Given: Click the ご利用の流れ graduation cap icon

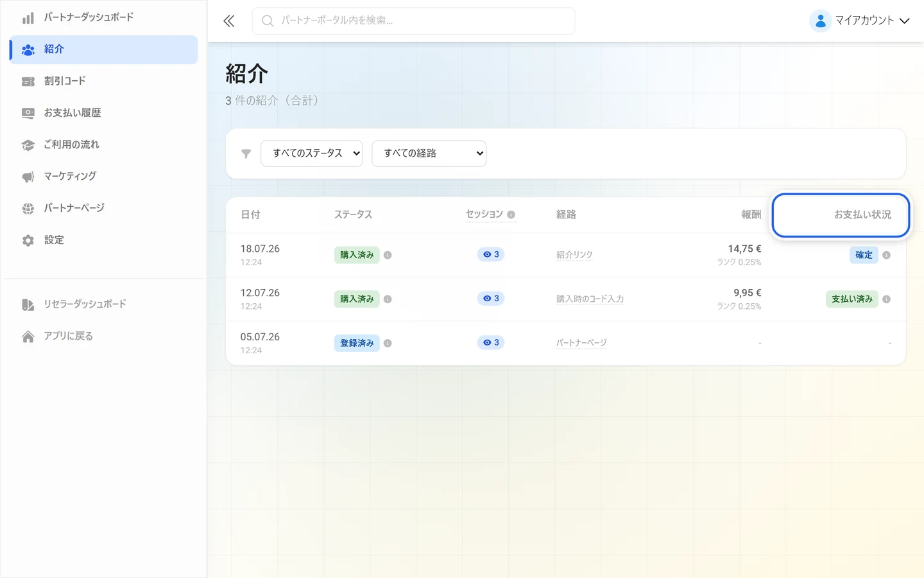Looking at the screenshot, I should pos(28,145).
